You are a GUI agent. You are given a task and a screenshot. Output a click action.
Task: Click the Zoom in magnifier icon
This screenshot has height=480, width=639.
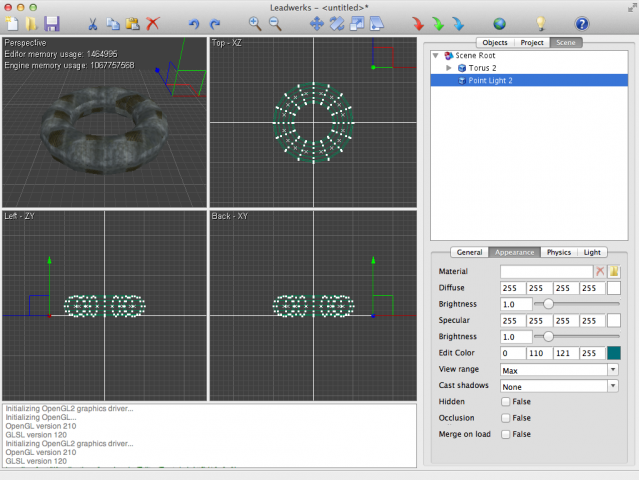coord(255,23)
